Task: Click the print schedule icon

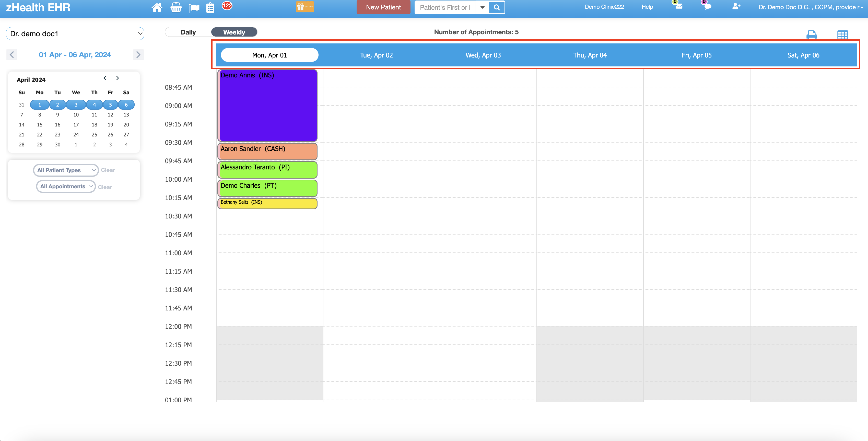Action: coord(812,35)
